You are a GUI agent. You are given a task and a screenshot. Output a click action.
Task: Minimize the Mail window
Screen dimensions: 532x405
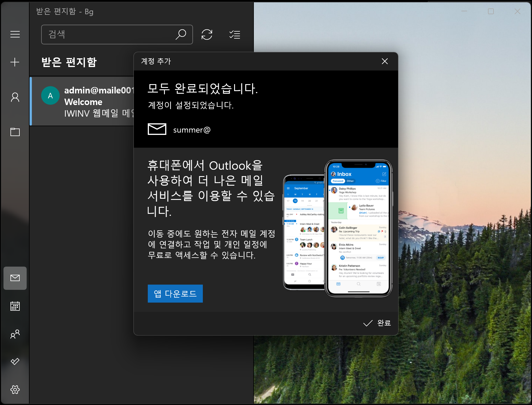click(464, 11)
